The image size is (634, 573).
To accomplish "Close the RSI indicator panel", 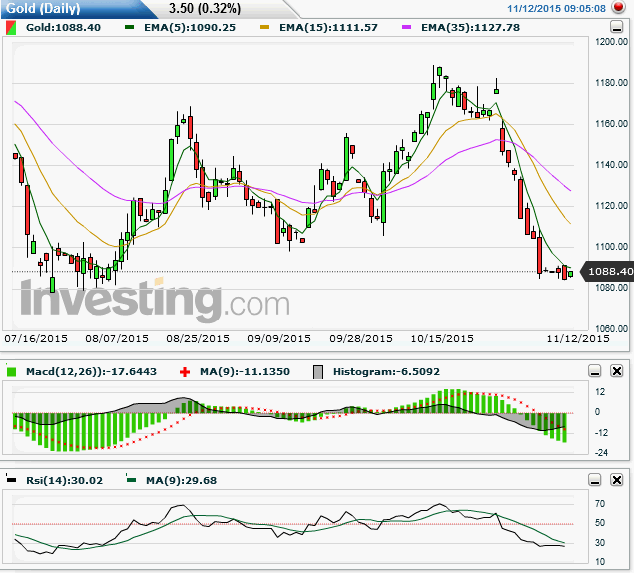I will (x=616, y=480).
